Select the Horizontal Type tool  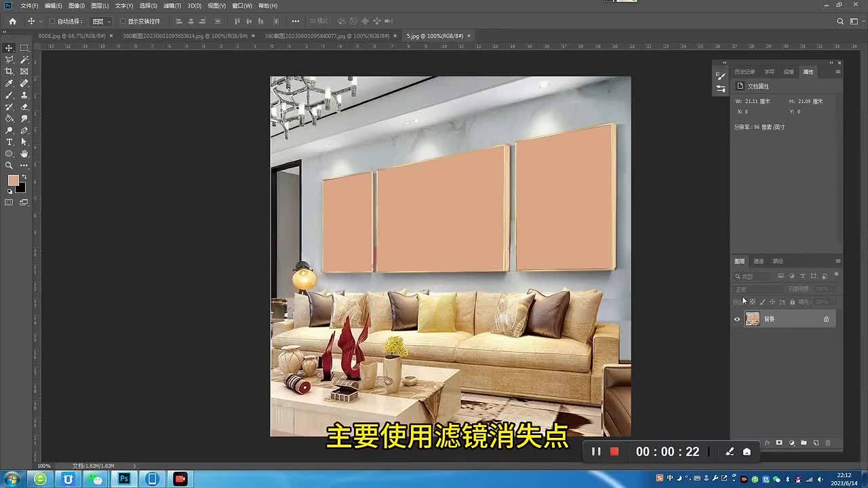tap(9, 142)
